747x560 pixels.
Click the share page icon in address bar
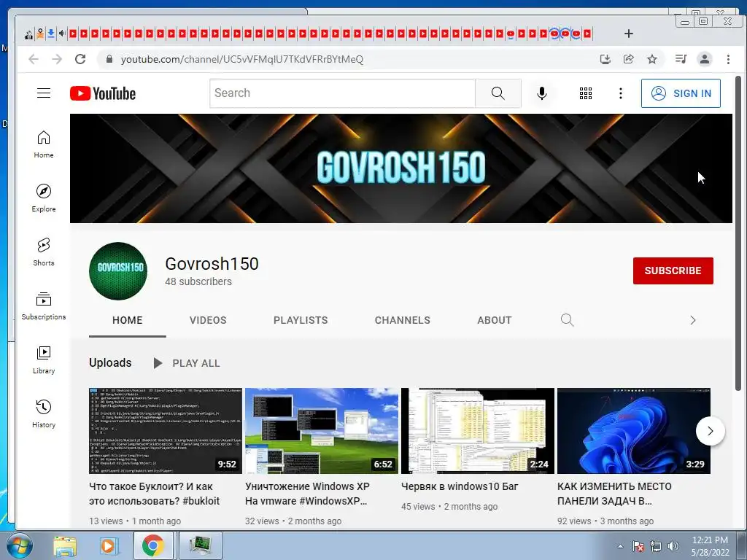click(x=629, y=59)
